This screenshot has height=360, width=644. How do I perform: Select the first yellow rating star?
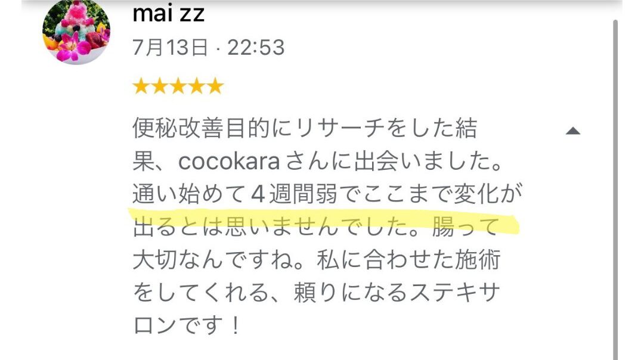pos(141,86)
